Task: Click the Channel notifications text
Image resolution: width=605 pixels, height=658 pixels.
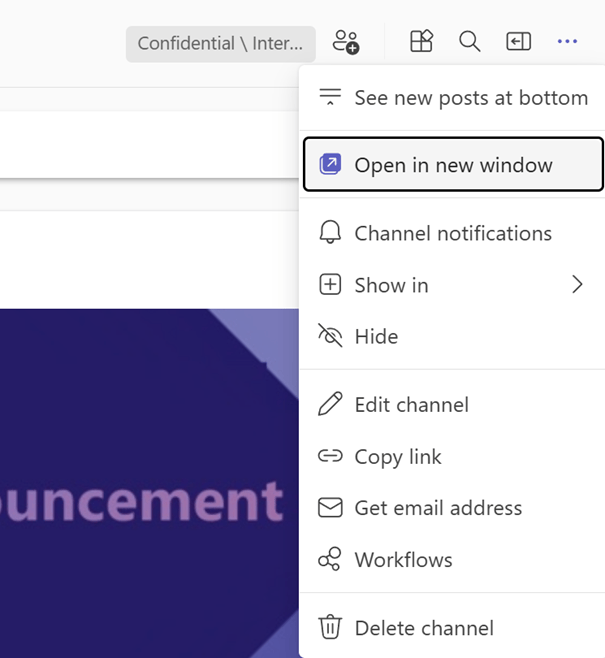Action: coord(453,233)
